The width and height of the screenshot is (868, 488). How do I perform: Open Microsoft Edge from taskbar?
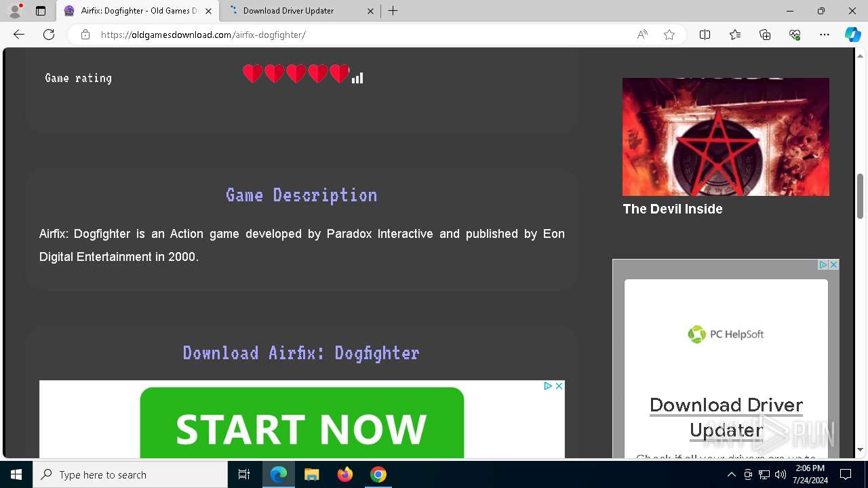(279, 474)
